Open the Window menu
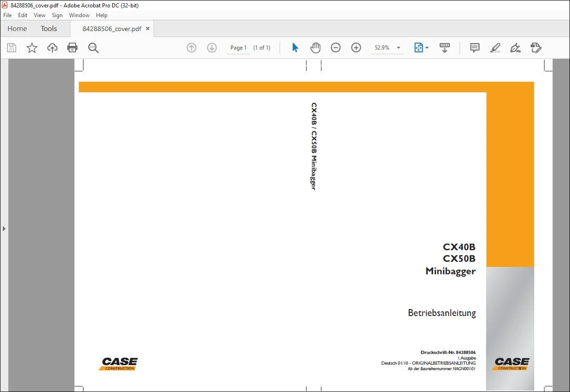Screen dimensions: 570x392 coord(79,15)
